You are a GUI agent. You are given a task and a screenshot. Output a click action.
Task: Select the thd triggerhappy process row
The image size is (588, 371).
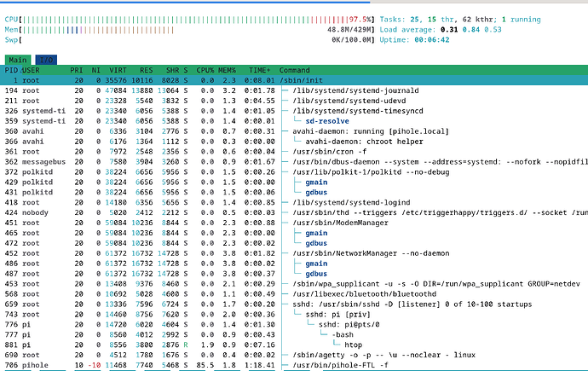pyautogui.click(x=294, y=212)
